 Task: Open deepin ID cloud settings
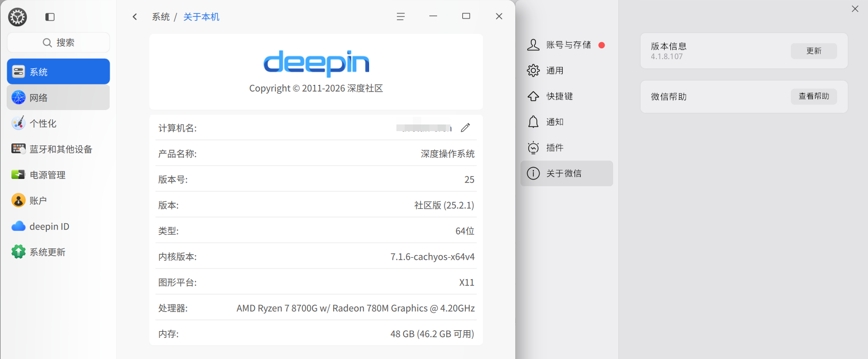tap(58, 226)
